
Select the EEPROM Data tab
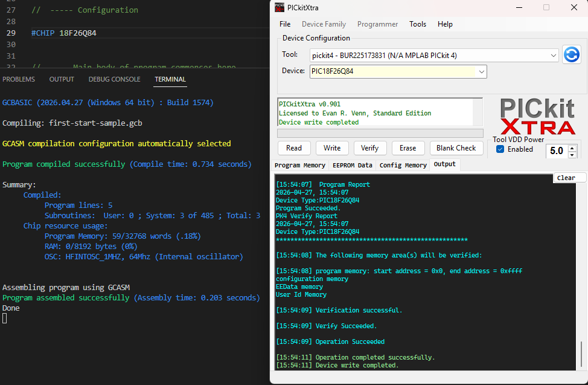tap(353, 165)
